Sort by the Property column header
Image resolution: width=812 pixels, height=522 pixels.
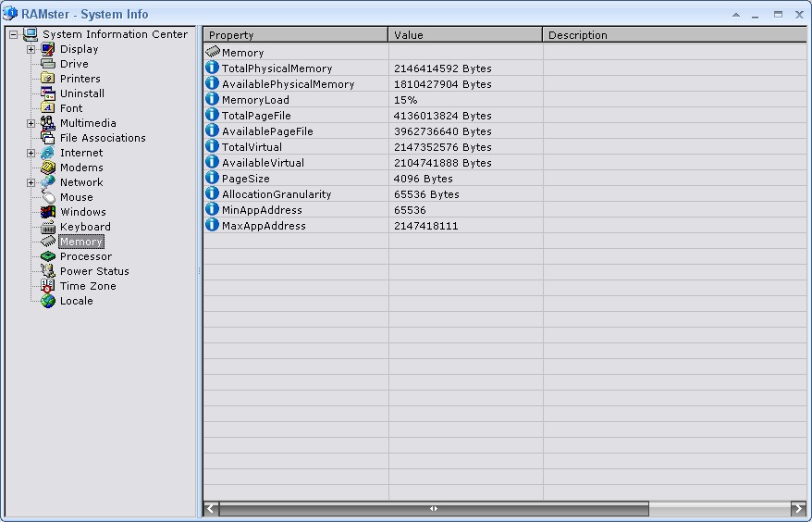[295, 35]
